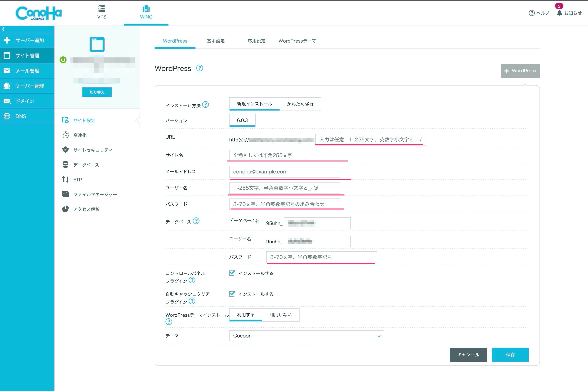Viewport: 588px width, 391px height.
Task: Open ドメイン in sidebar
Action: point(27,101)
